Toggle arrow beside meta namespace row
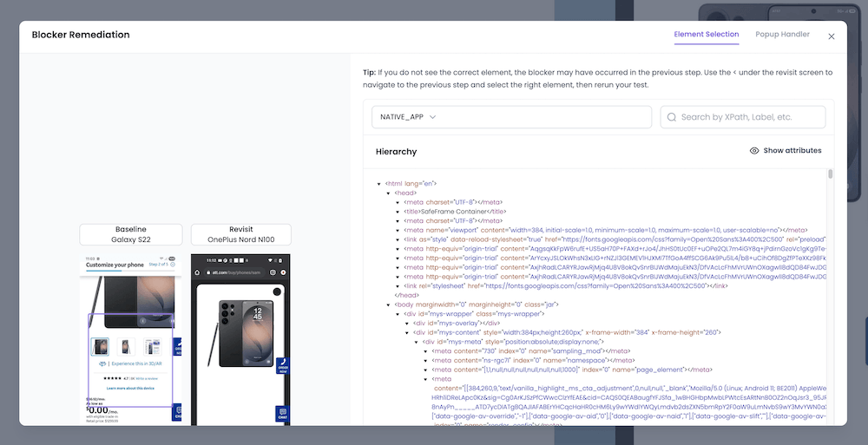 click(x=425, y=361)
